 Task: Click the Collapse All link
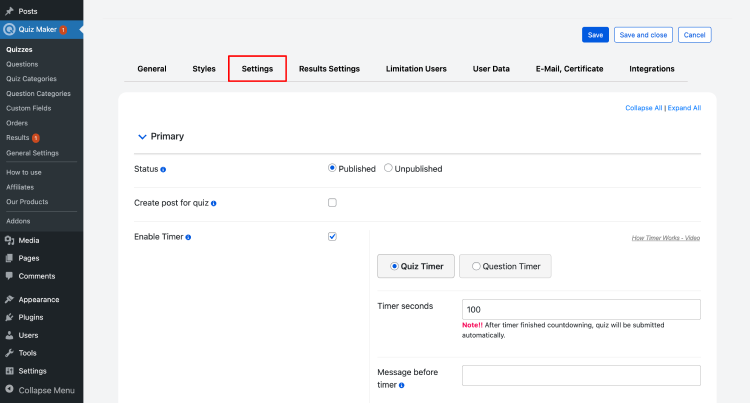tap(643, 108)
